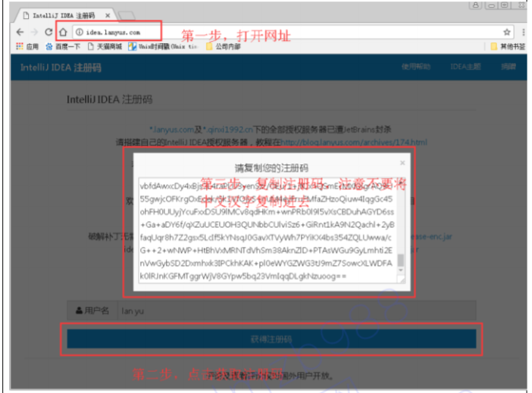Open IDEA主题 in the site navbar
The height and width of the screenshot is (393, 532).
tap(465, 67)
